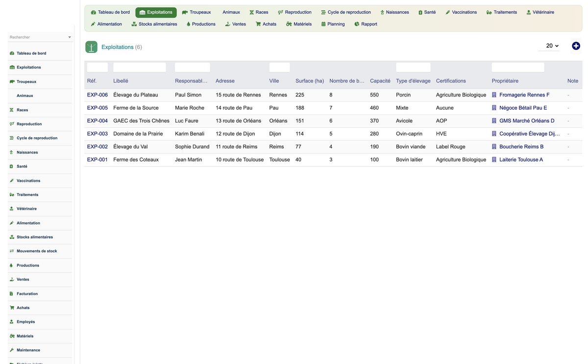
Task: Open the Rapport top tab
Action: pos(366,24)
